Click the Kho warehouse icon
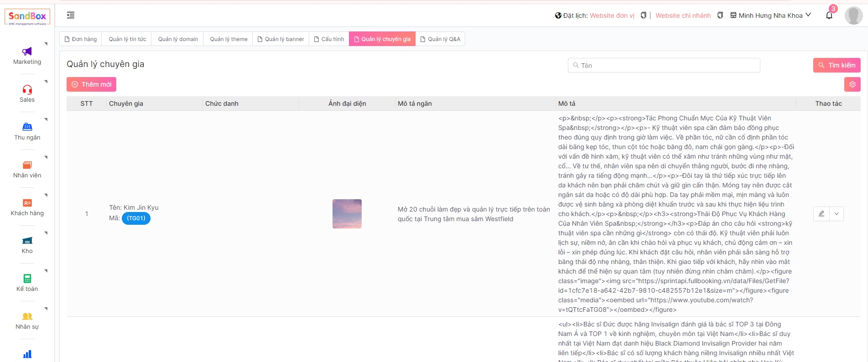 (x=27, y=241)
